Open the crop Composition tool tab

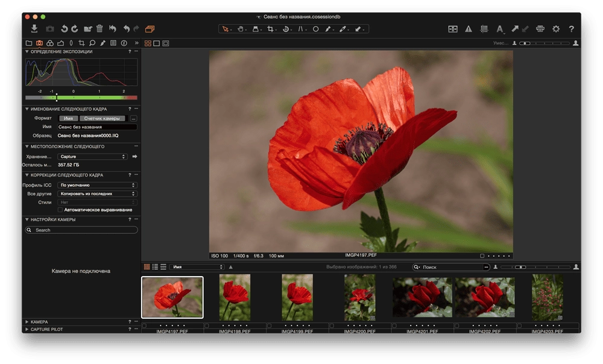(x=81, y=43)
